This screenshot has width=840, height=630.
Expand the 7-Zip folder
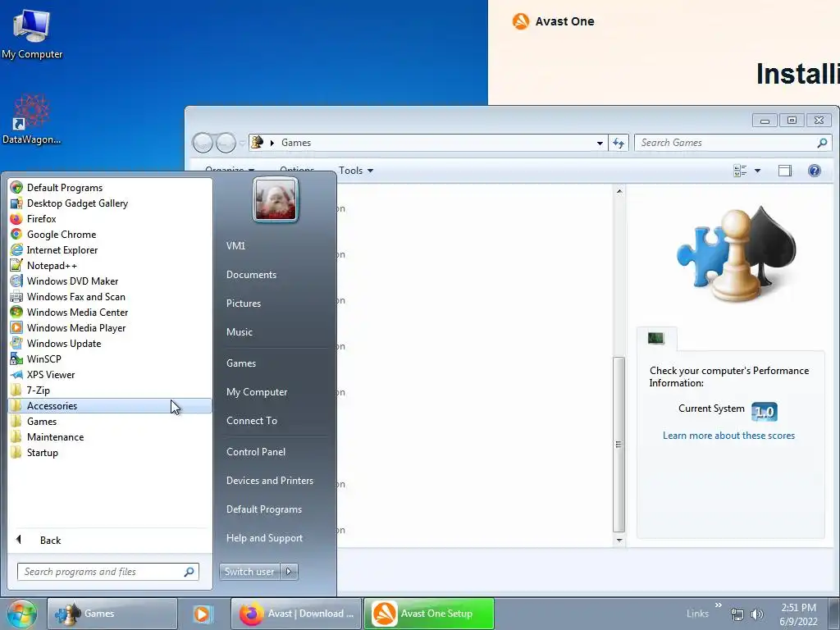[110, 390]
